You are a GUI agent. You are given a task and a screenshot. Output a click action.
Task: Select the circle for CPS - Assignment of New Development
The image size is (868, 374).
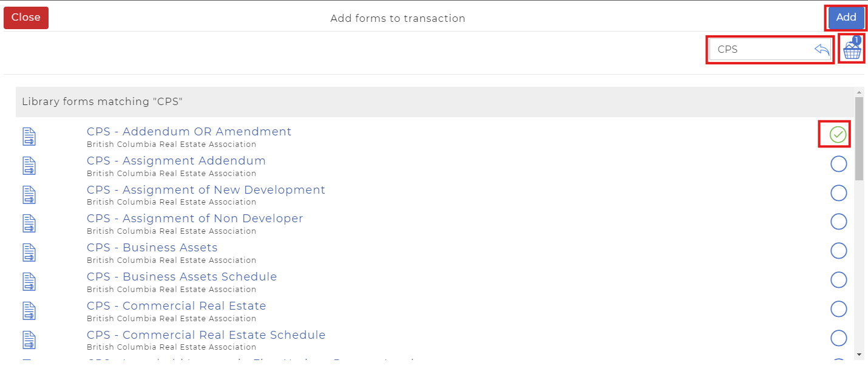tap(838, 192)
